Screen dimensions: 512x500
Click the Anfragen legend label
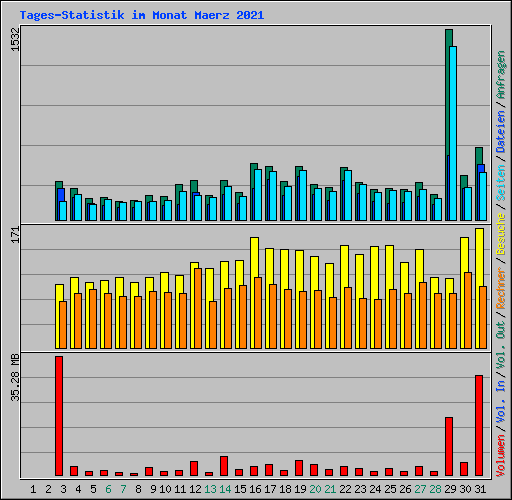[501, 75]
